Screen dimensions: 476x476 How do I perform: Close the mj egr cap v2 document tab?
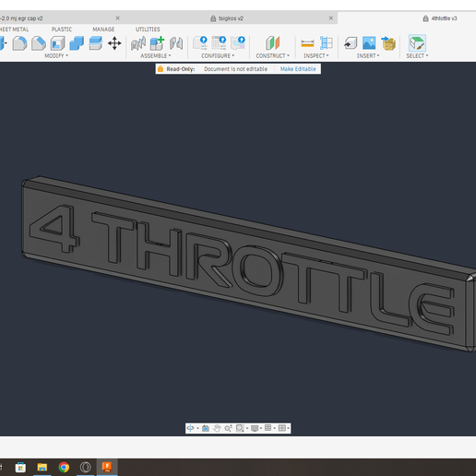tap(117, 18)
